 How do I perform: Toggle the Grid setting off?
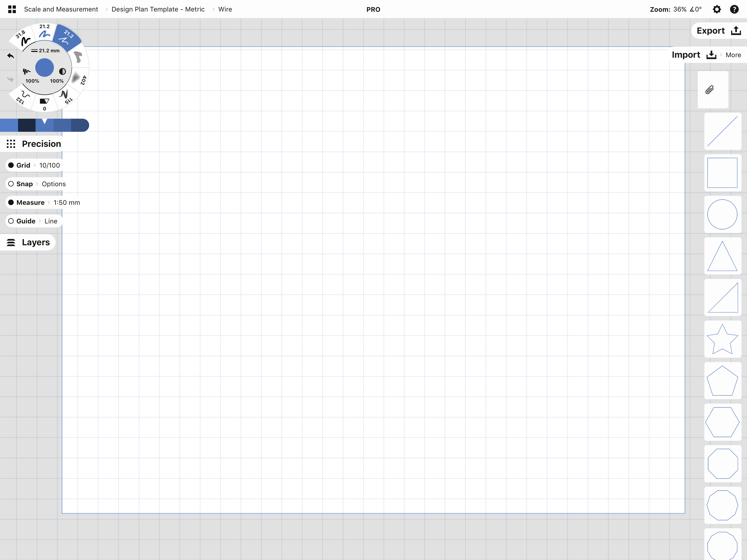11,165
